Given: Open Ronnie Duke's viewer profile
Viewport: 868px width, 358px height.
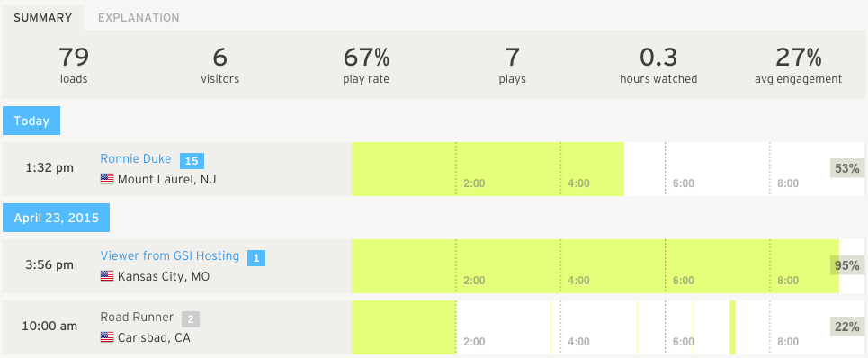Looking at the screenshot, I should (136, 158).
